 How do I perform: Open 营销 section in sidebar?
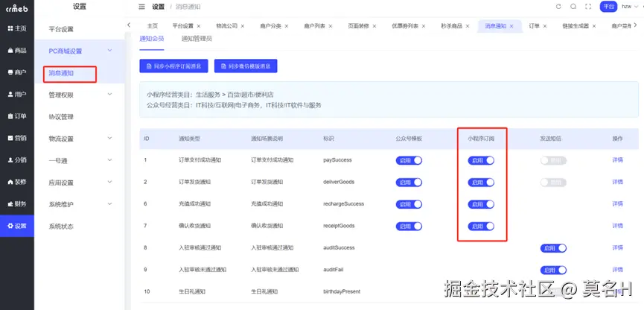pos(17,138)
